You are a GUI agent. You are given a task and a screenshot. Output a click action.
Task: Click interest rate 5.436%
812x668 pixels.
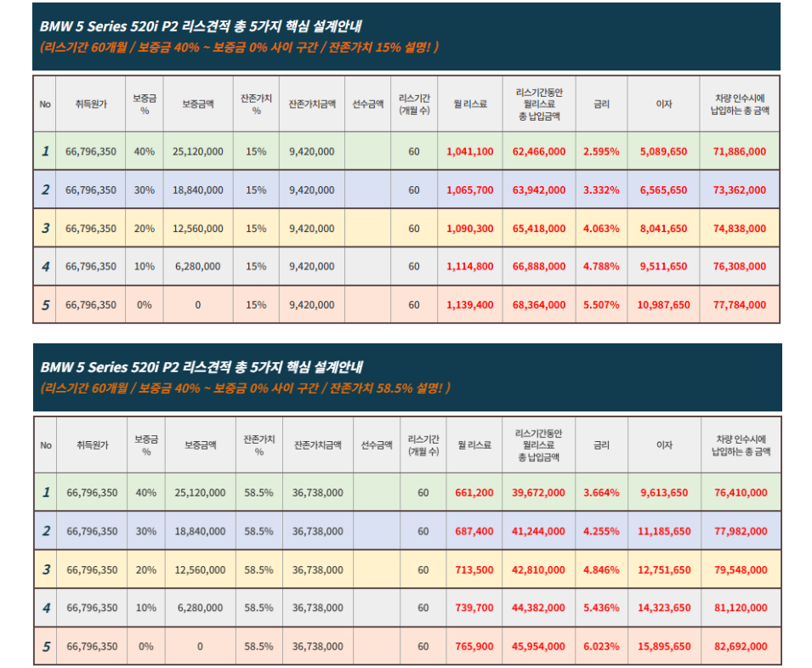601,608
